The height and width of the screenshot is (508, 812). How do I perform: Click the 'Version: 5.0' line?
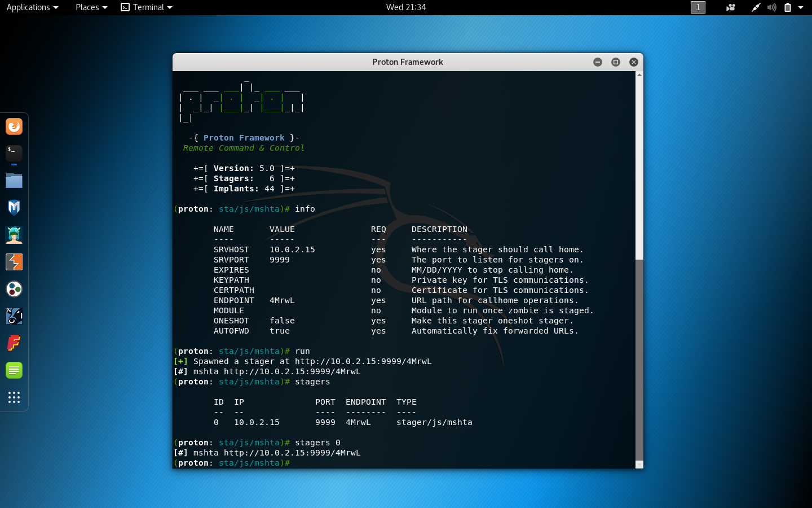[244, 168]
